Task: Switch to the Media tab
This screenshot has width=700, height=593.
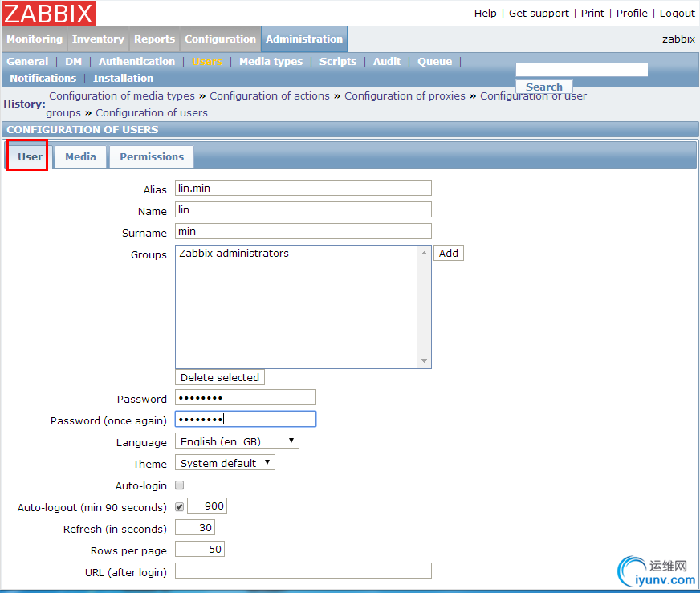Action: 80,157
